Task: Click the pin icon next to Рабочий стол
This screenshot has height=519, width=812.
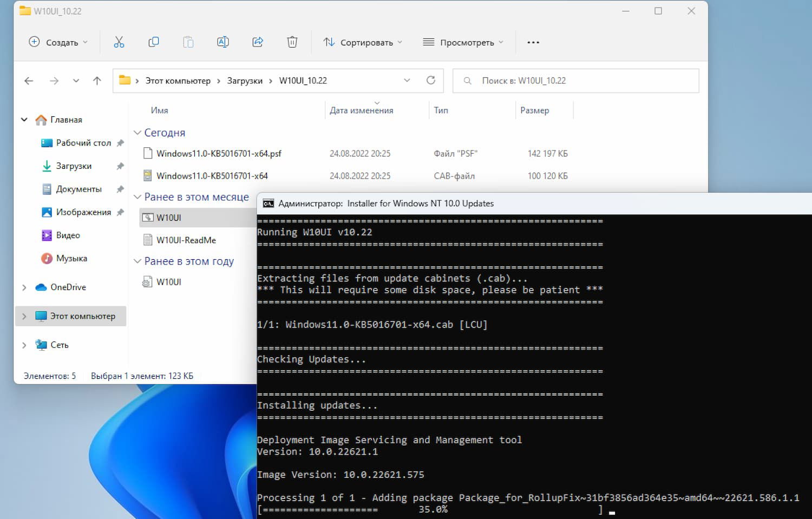Action: [120, 143]
